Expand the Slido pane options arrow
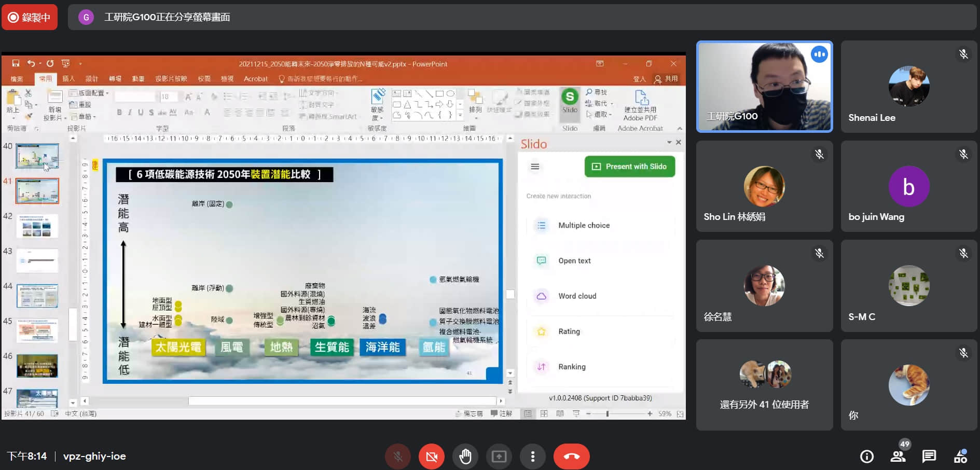This screenshot has width=980, height=470. coord(669,142)
